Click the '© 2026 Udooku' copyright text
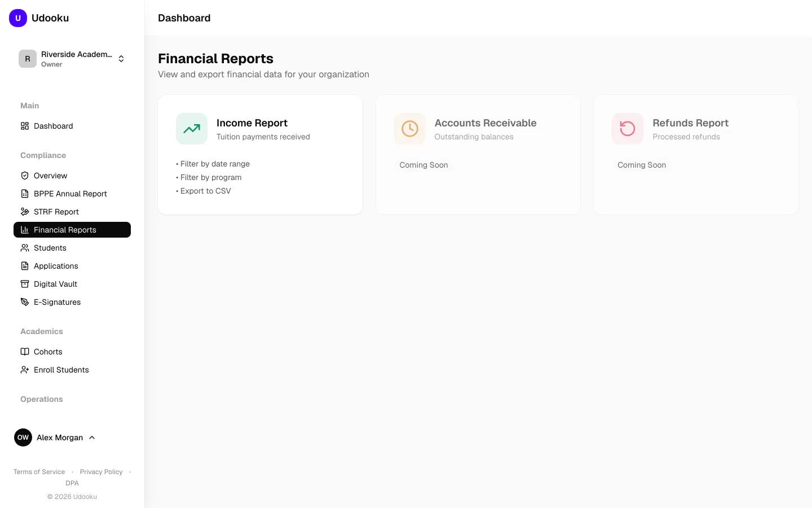The image size is (812, 508). click(72, 497)
